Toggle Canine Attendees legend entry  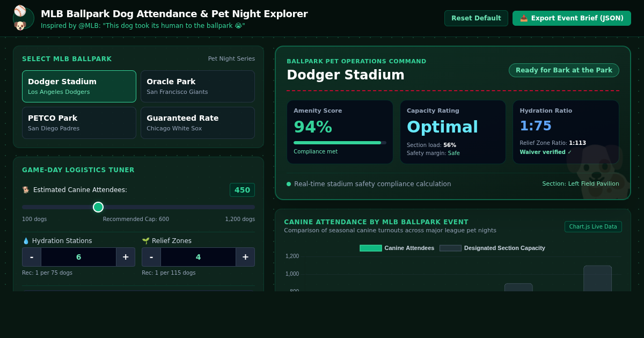[x=397, y=248]
